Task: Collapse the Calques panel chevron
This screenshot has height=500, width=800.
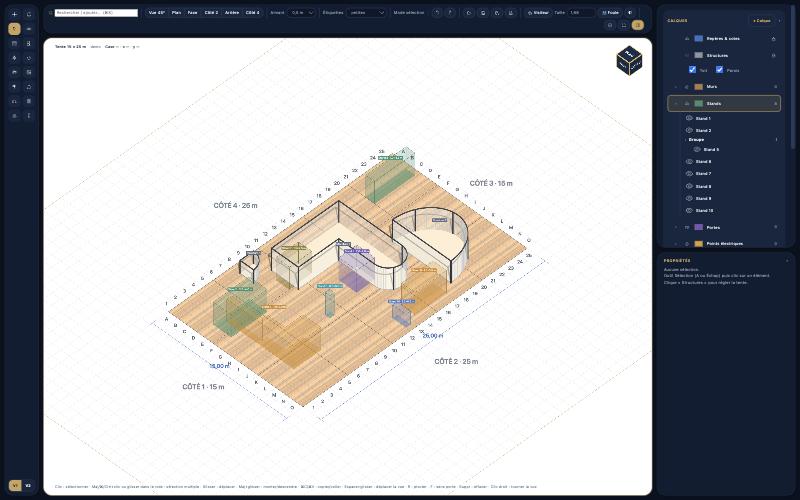Action: (780, 21)
